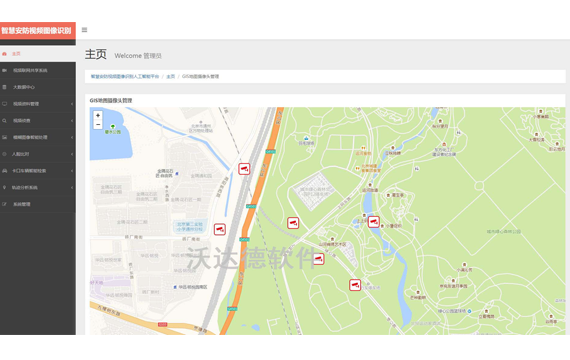Click the 主页 link in the breadcrumb

click(x=170, y=76)
